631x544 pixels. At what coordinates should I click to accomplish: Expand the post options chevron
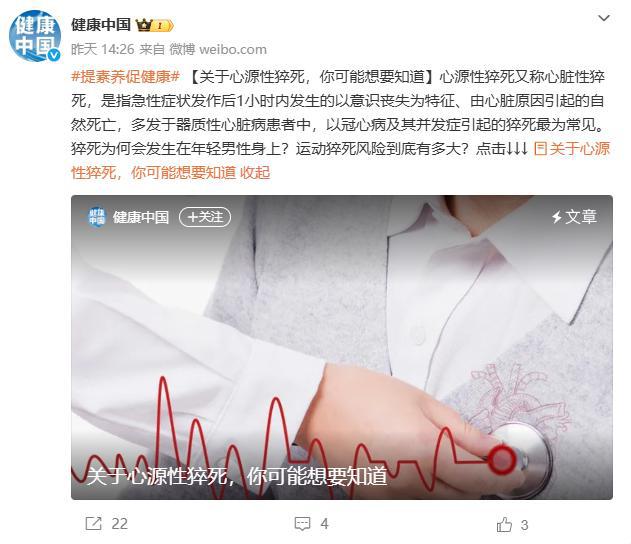pos(604,18)
